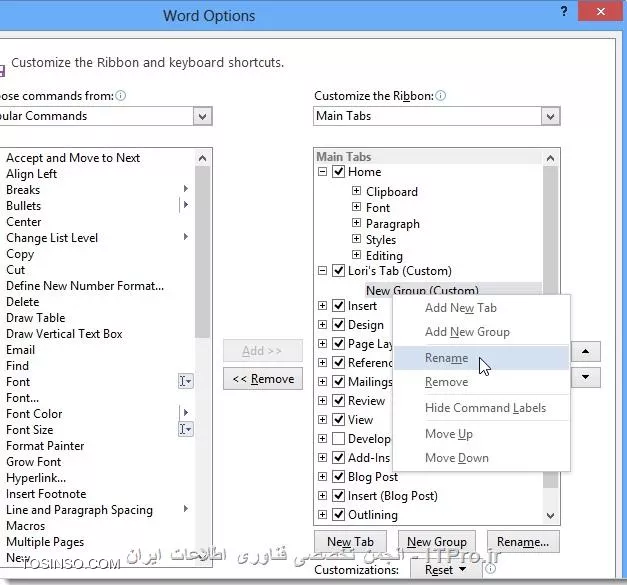Select Accept and Move to Next command

coord(73,158)
